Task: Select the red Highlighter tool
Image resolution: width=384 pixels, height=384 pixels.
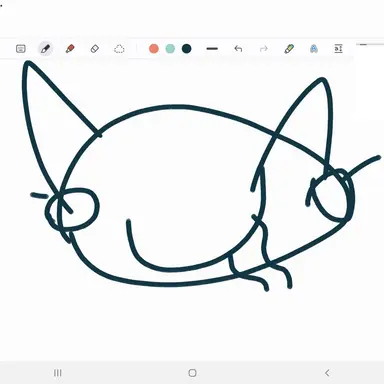Action: (70, 49)
